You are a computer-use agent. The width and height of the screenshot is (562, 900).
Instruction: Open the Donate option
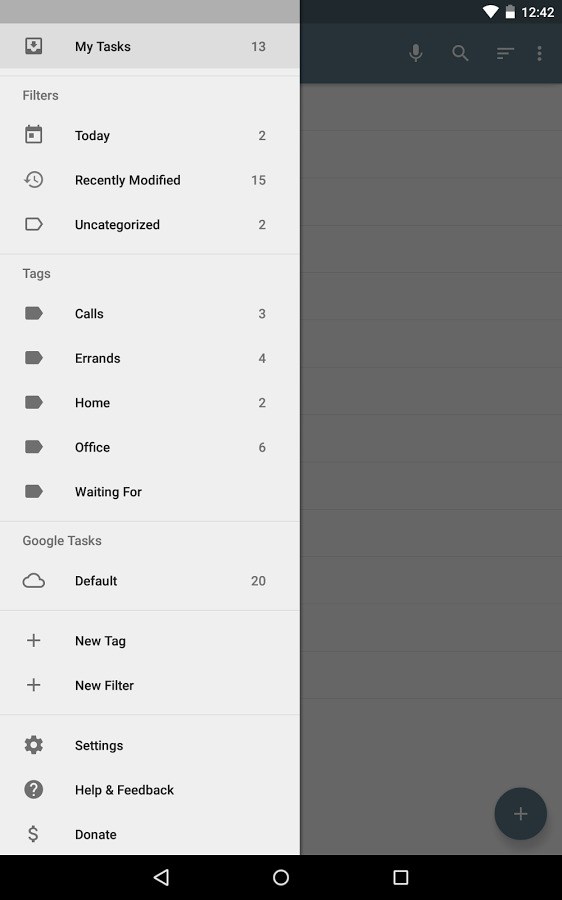[x=150, y=834]
